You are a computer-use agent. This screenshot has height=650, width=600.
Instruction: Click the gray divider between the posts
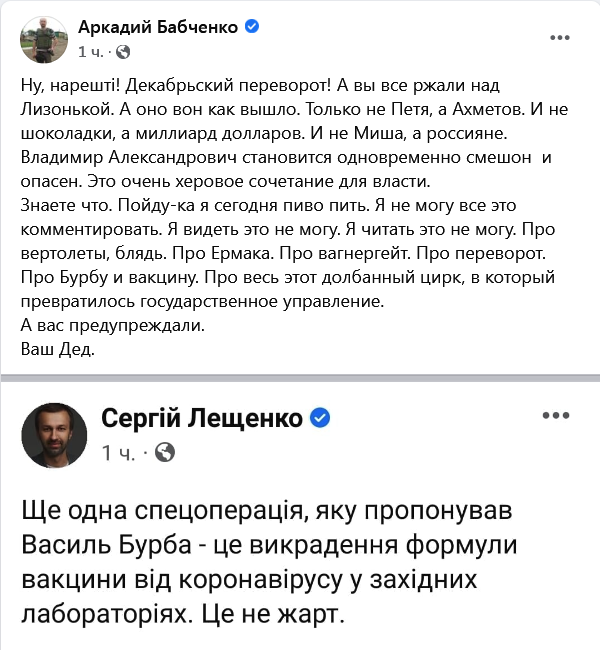tap(300, 378)
